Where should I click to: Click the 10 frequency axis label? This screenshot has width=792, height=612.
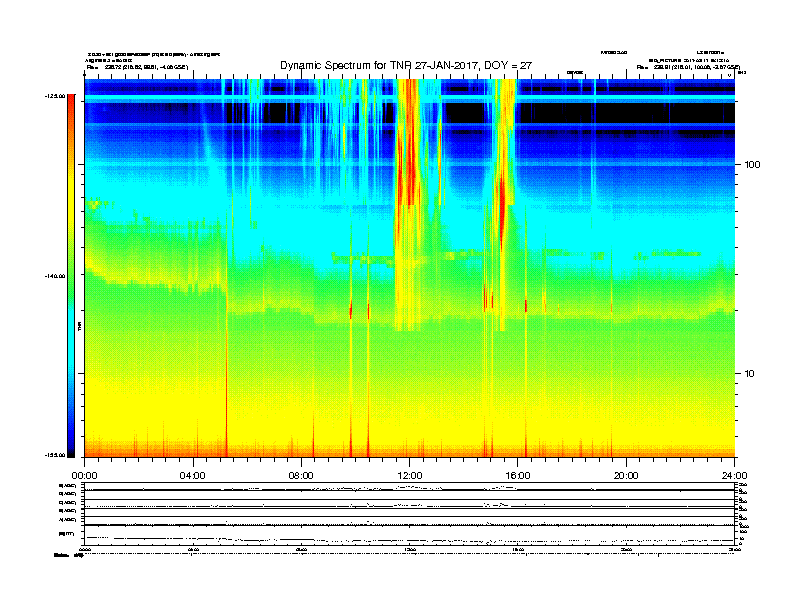[749, 374]
